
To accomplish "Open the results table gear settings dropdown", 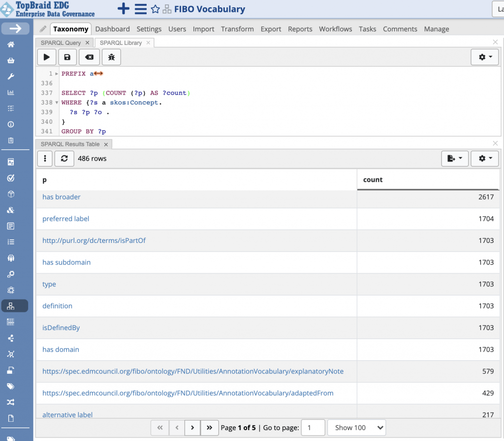I will coord(485,158).
